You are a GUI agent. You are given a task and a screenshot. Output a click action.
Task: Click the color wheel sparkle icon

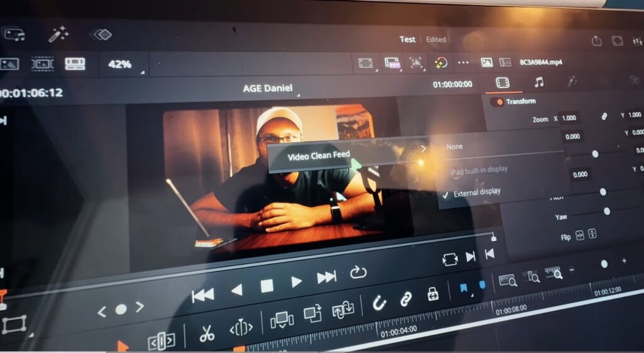[441, 63]
